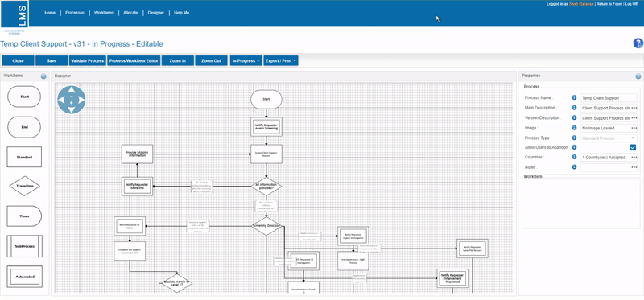Open the Process Type dropdown
Screen dimensions: 644x300
[609, 138]
